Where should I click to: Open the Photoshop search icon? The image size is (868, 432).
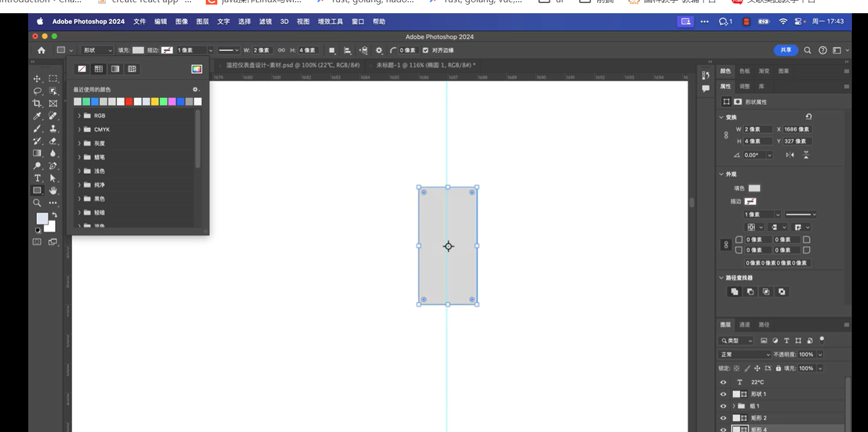tap(807, 50)
